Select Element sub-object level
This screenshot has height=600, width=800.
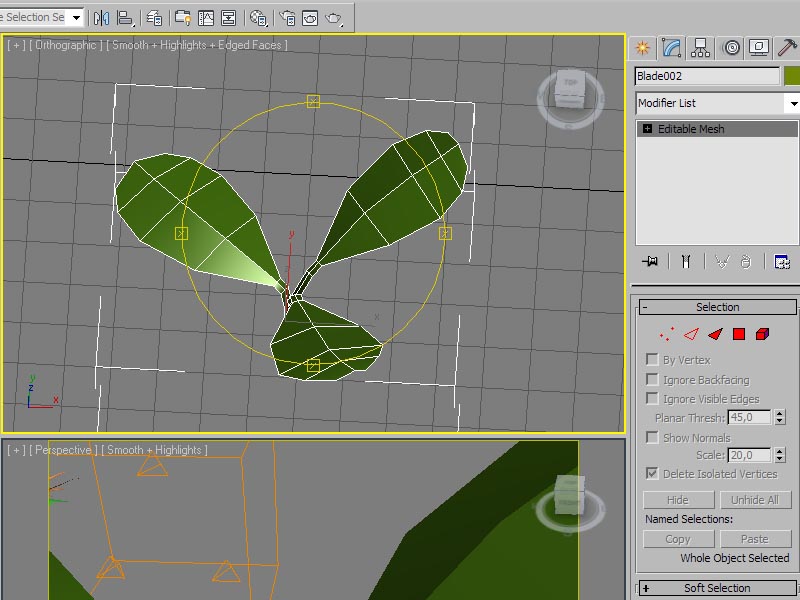763,334
